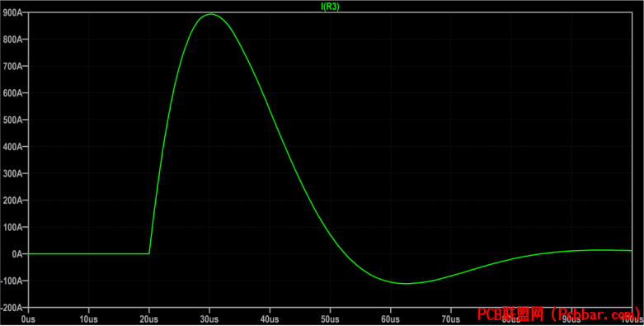Select the 50us time axis label

pyautogui.click(x=330, y=319)
